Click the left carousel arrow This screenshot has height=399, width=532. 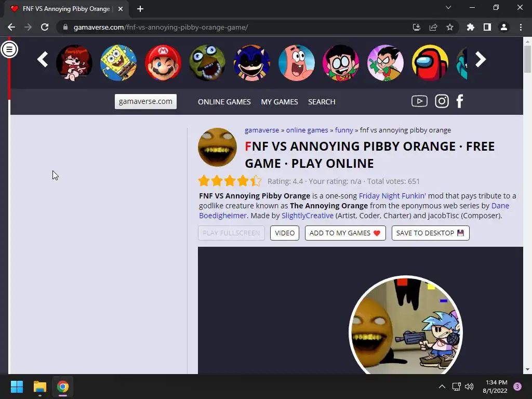[43, 60]
